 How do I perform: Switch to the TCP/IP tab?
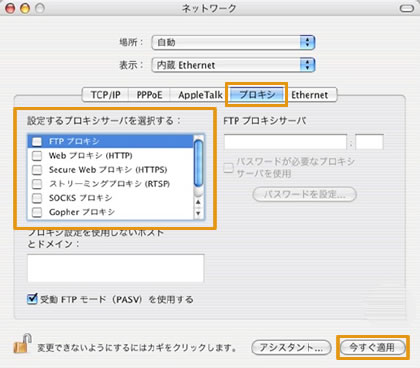click(105, 95)
